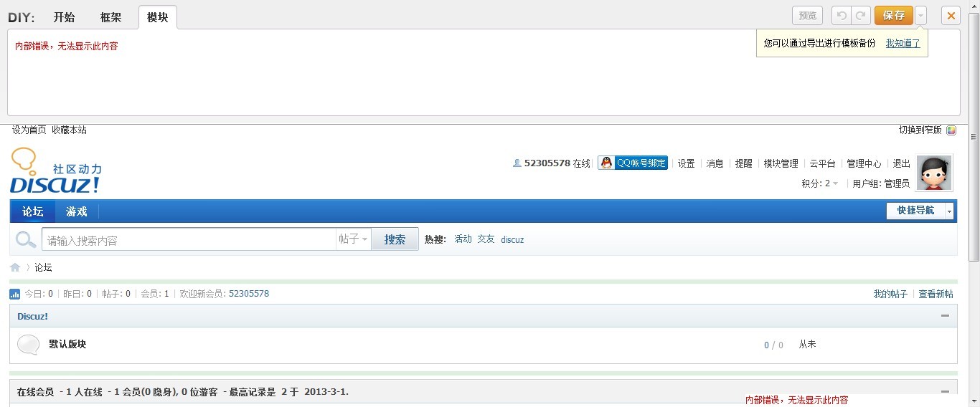Viewport: 980px width, 407px height.
Task: Click the 搜索 search button
Action: (x=395, y=239)
